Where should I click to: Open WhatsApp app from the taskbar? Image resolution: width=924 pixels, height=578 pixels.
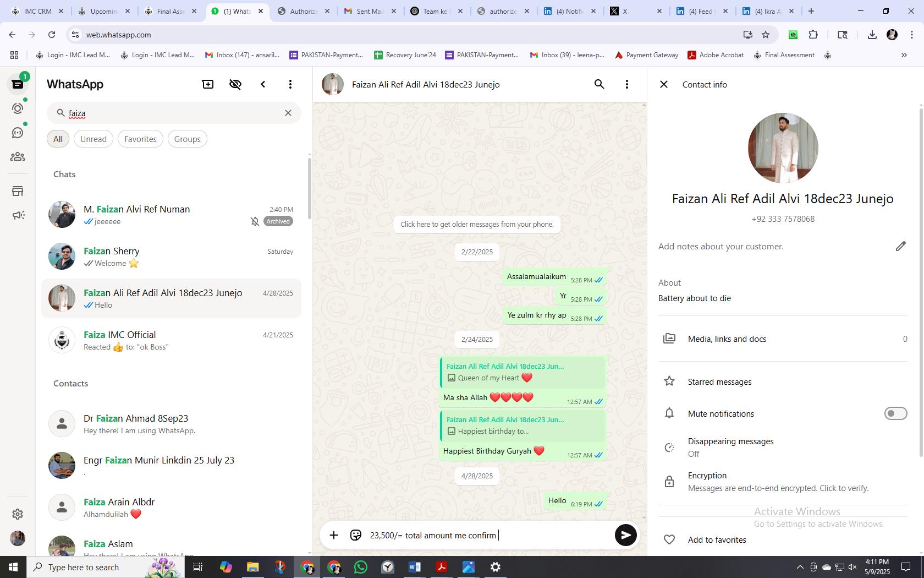(x=361, y=567)
